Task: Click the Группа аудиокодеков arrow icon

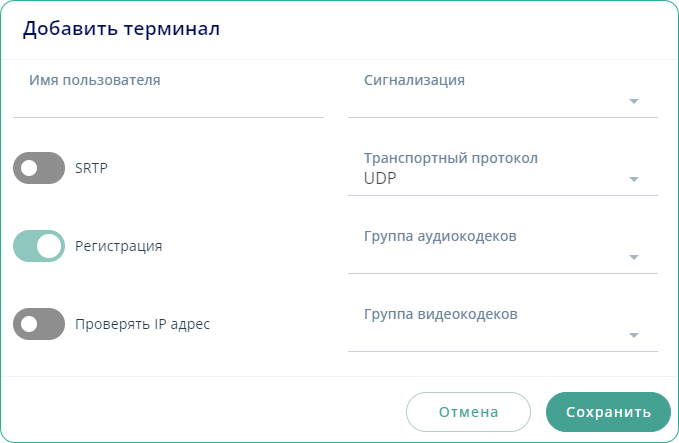Action: pyautogui.click(x=633, y=257)
